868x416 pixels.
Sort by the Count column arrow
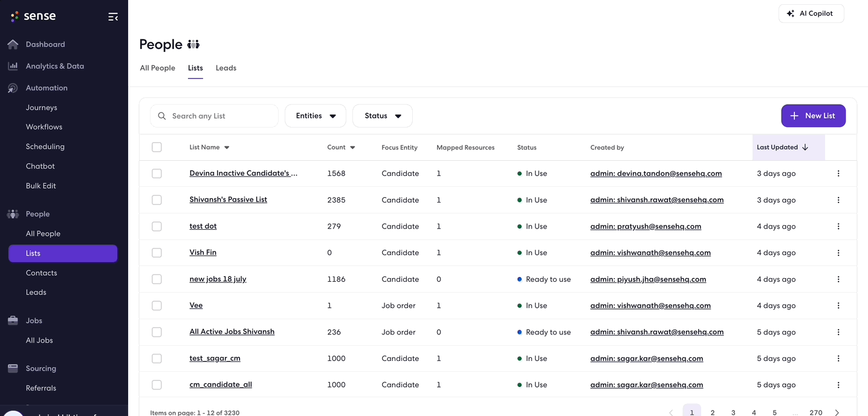point(352,148)
